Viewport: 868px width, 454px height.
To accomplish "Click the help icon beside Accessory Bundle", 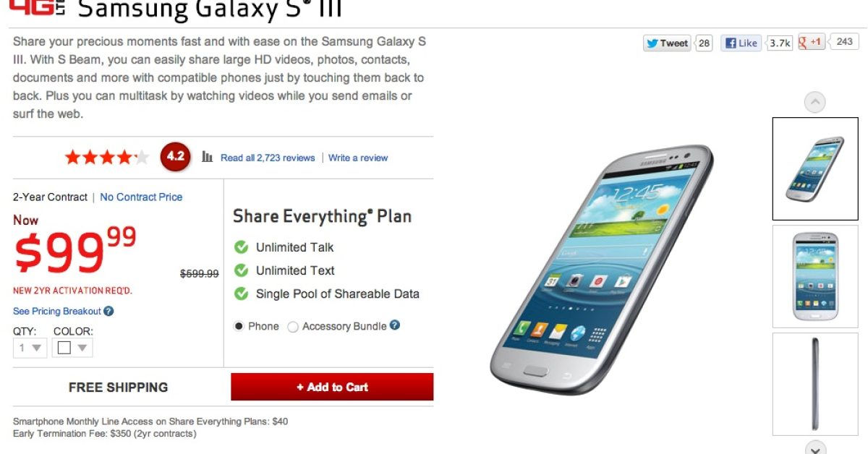I will (x=395, y=325).
